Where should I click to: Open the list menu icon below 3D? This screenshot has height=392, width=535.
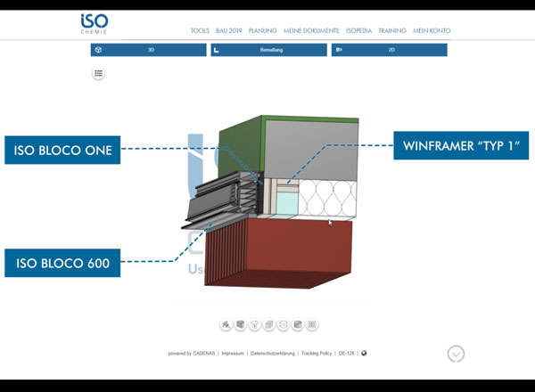(99, 73)
